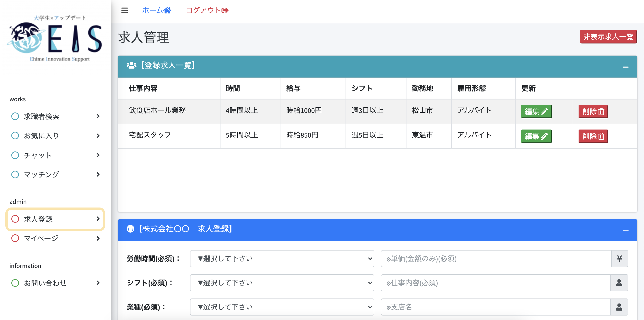Screen dimensions: 644x320
Task: Select the マイページ radio button
Action: click(15, 238)
